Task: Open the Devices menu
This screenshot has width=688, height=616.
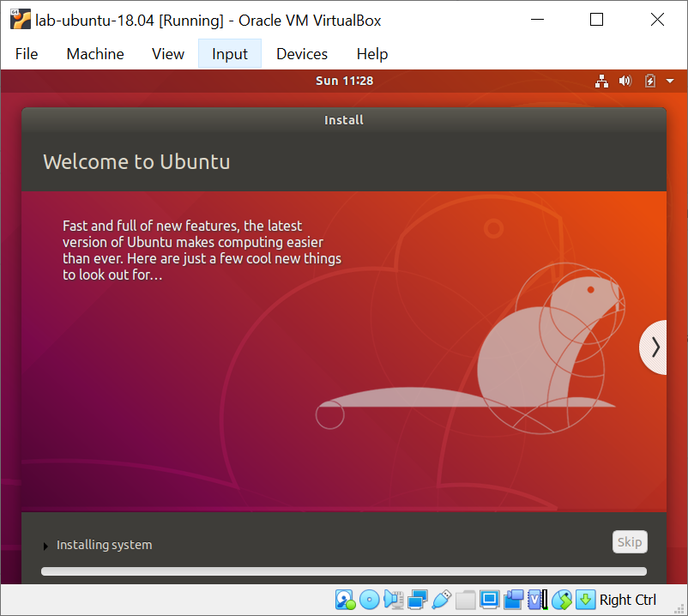Action: coord(302,54)
